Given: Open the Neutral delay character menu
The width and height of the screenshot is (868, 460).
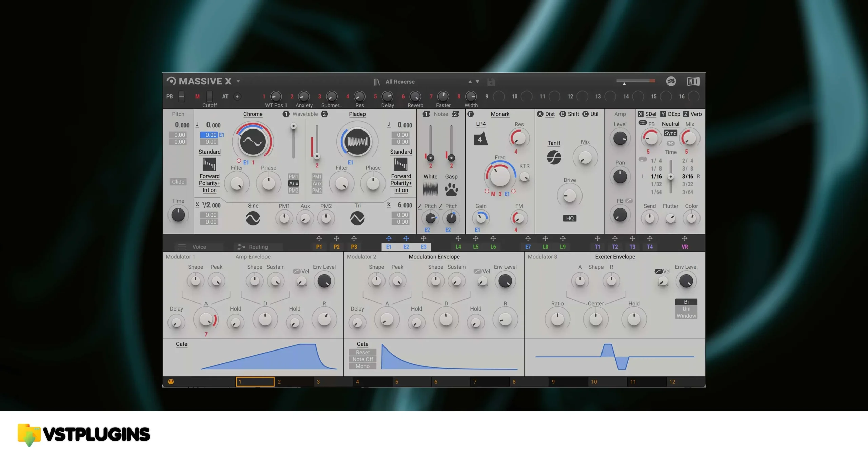Looking at the screenshot, I should (670, 124).
